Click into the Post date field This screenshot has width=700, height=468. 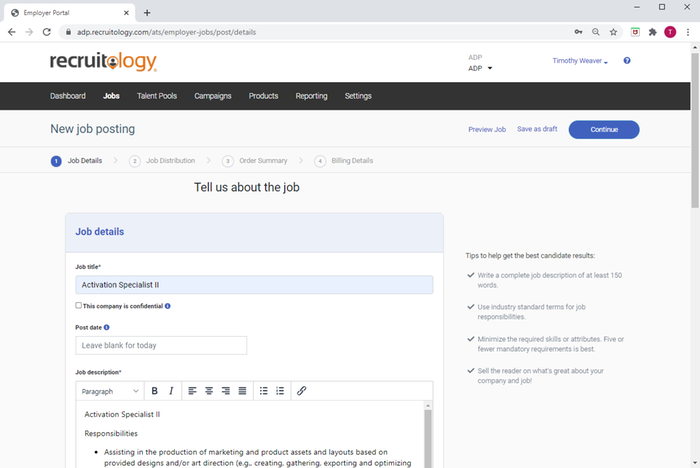[x=161, y=345]
